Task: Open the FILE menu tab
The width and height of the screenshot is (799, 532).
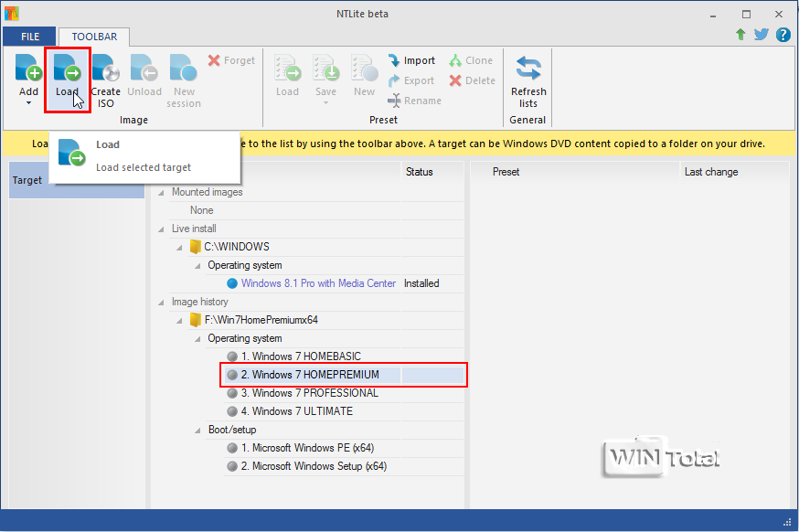Action: click(30, 37)
